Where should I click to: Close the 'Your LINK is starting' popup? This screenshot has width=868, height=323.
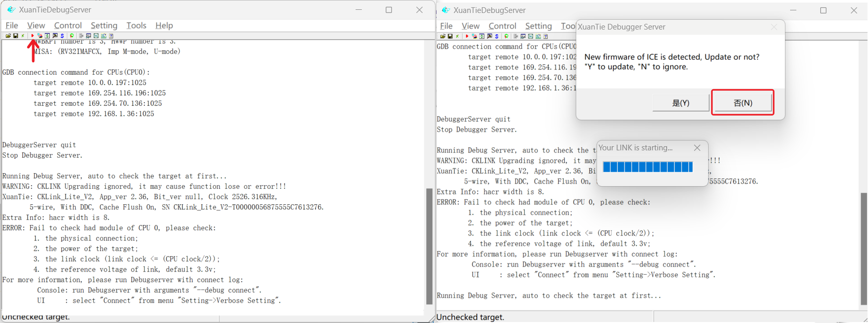tap(697, 148)
